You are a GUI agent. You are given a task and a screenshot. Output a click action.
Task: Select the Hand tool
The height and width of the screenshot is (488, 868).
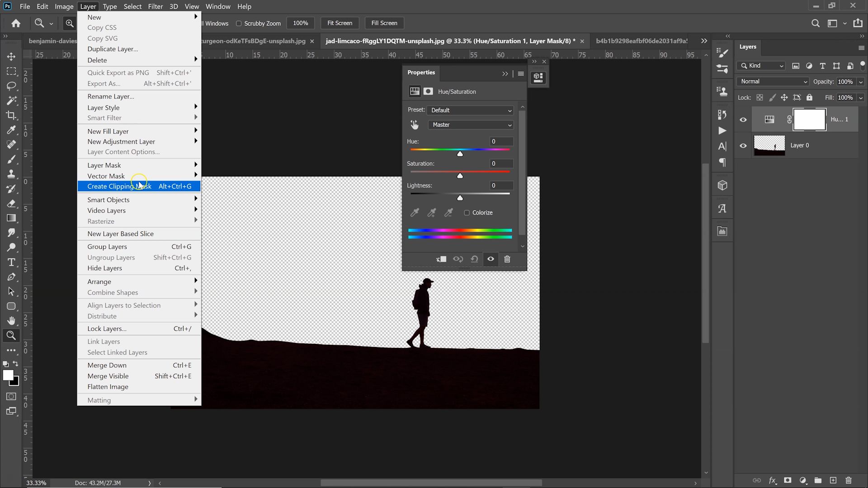(11, 321)
